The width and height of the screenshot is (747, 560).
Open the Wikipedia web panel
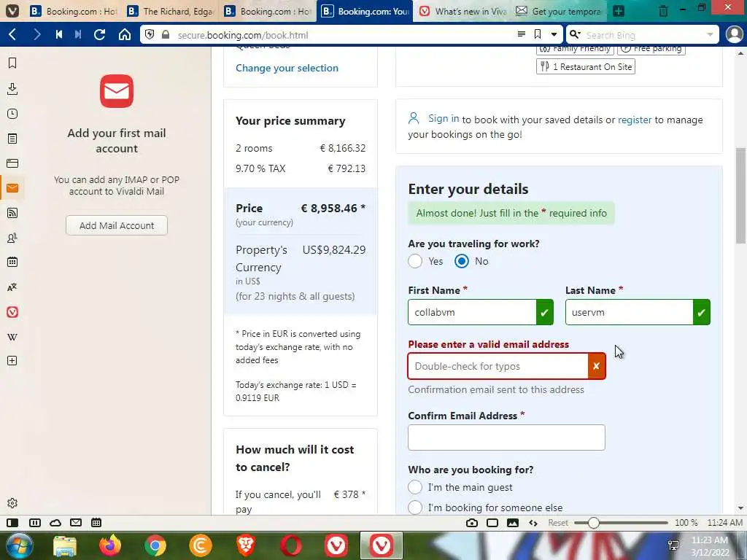[12, 337]
